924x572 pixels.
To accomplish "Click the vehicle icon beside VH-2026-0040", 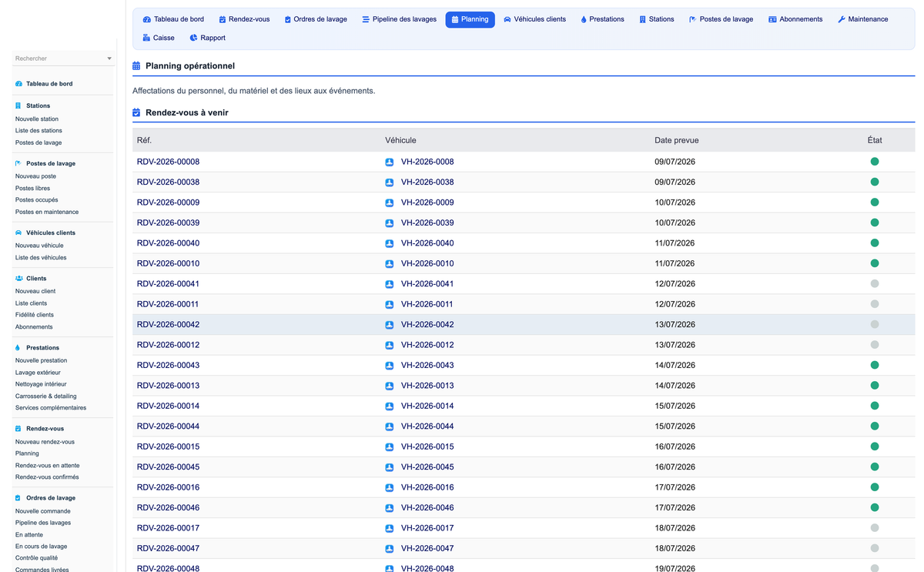I will [x=390, y=243].
